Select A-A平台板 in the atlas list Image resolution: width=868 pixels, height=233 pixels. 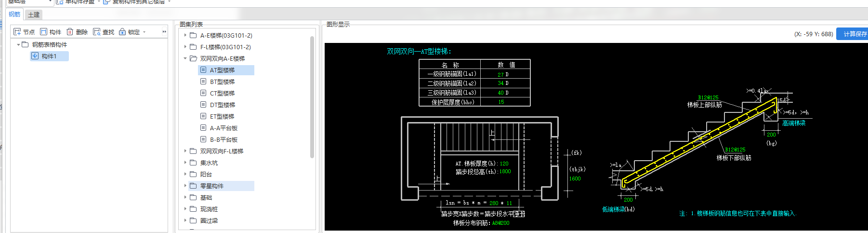224,128
